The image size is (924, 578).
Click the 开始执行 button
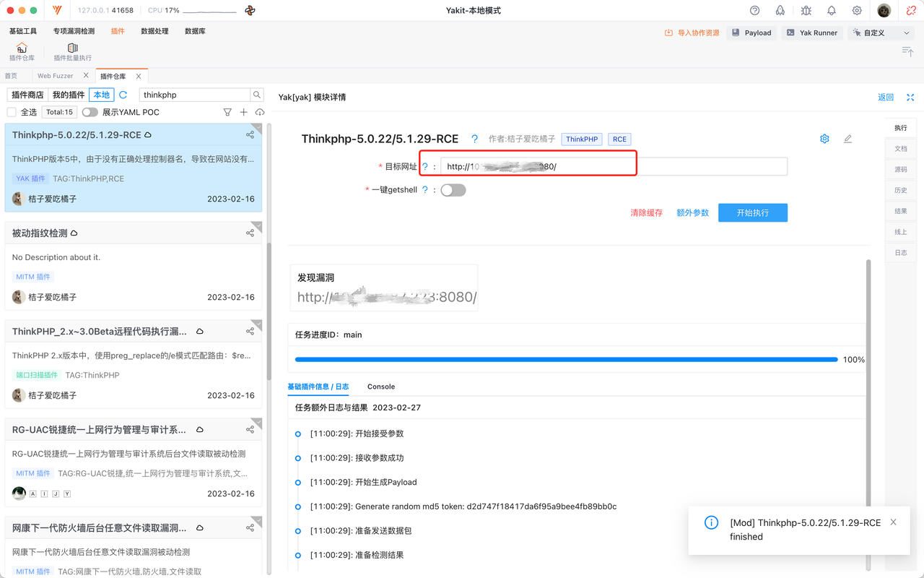tap(753, 212)
